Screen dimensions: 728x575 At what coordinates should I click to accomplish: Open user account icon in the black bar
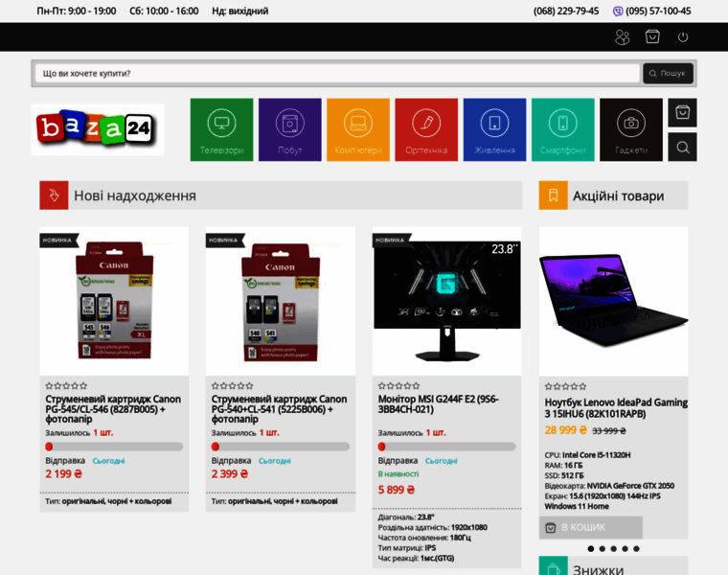[x=622, y=36]
